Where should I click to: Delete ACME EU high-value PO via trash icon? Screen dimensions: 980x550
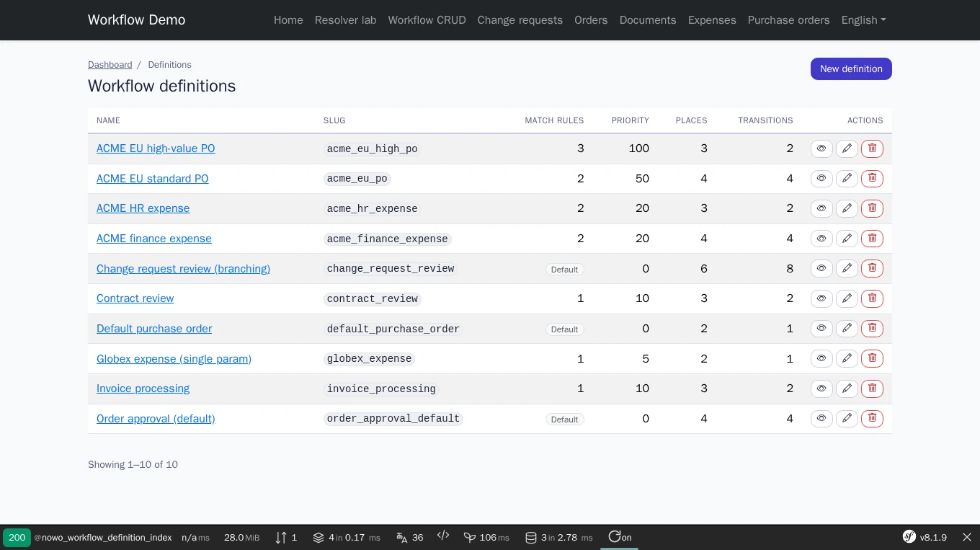pyautogui.click(x=872, y=148)
